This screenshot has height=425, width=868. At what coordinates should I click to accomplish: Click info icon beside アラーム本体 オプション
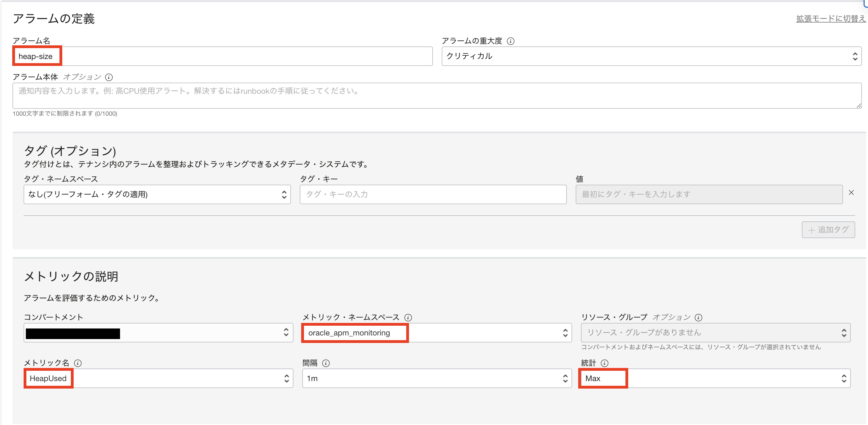(109, 77)
